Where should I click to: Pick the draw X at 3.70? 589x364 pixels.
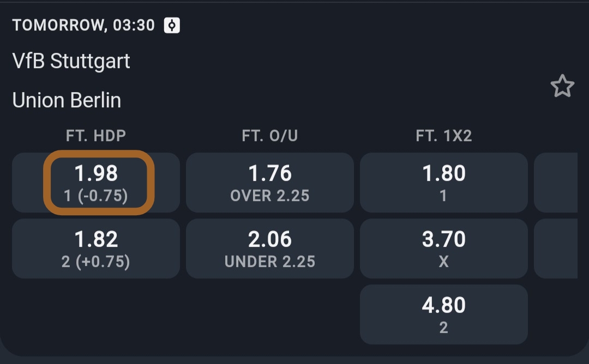pos(443,248)
